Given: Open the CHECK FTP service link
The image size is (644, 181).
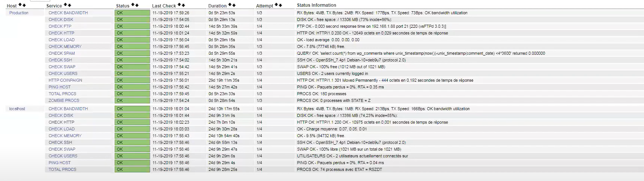Looking at the screenshot, I should click(x=60, y=26).
